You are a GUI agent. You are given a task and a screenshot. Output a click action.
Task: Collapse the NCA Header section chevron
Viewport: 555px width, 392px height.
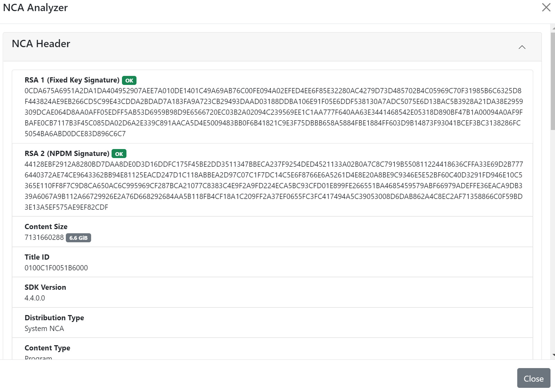click(522, 47)
